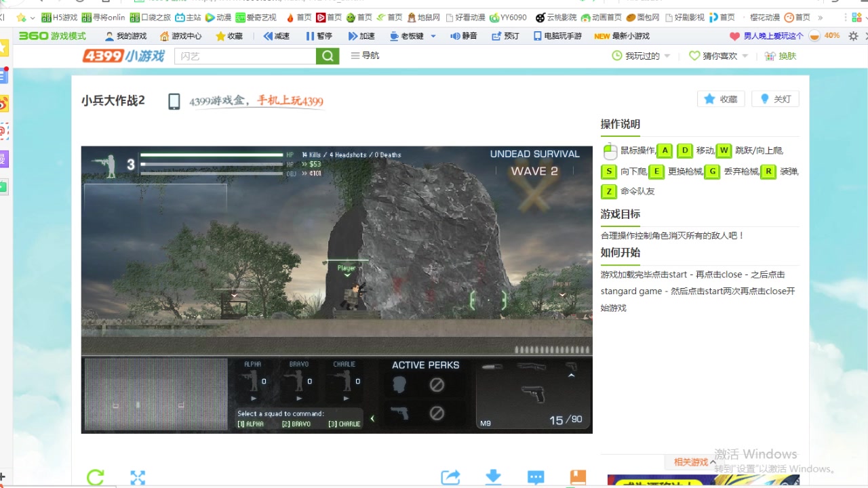Collapse the squad panel left arrow
This screenshot has width=868, height=488.
(x=372, y=419)
